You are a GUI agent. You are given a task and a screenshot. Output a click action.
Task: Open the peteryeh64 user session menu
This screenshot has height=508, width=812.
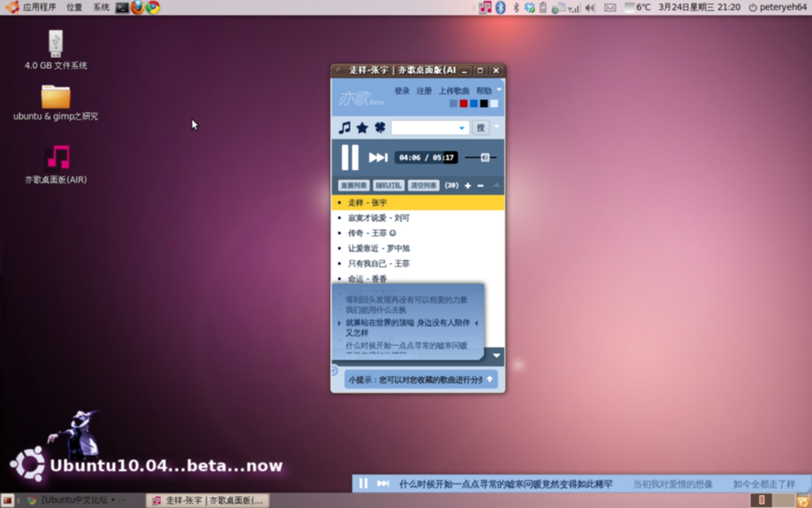click(778, 8)
